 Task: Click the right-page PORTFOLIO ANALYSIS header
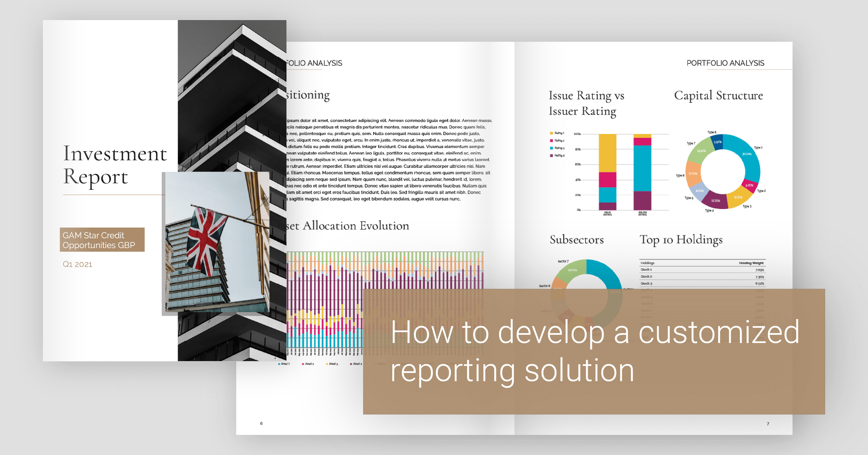point(725,63)
